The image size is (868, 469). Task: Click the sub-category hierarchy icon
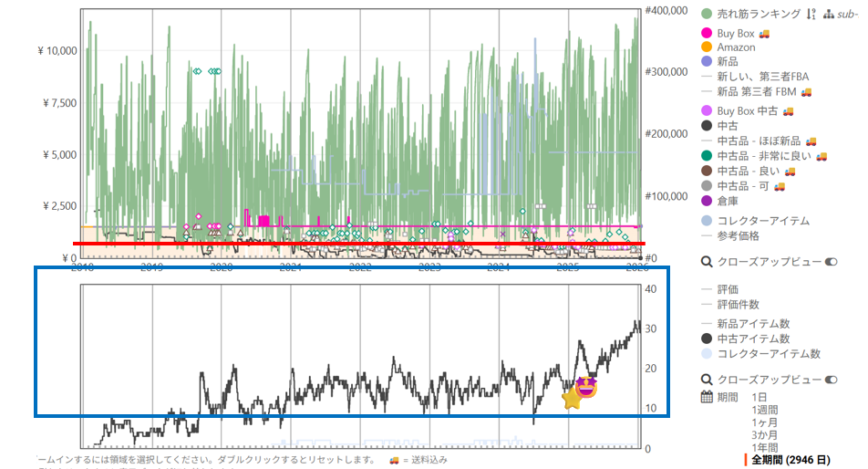pos(828,14)
